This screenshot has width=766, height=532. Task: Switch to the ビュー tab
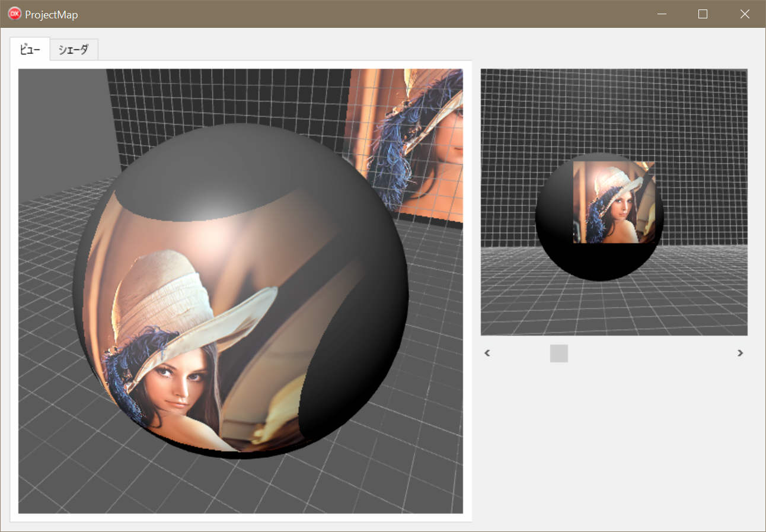click(x=30, y=49)
